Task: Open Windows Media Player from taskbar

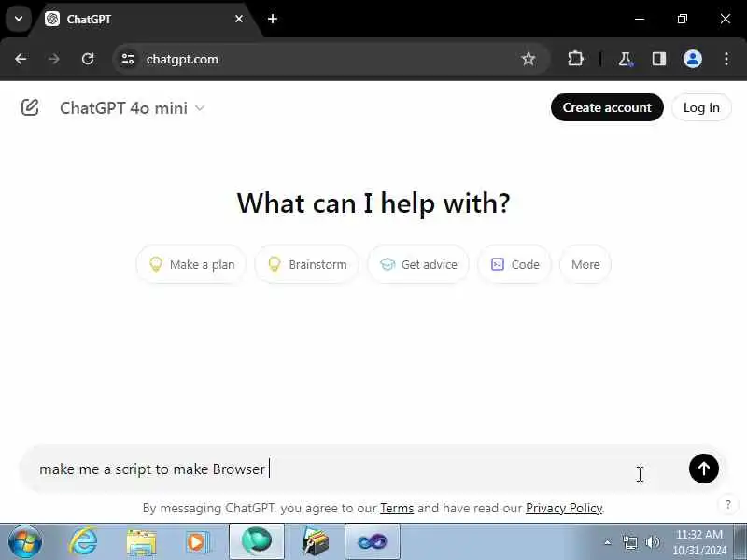Action: (197, 542)
